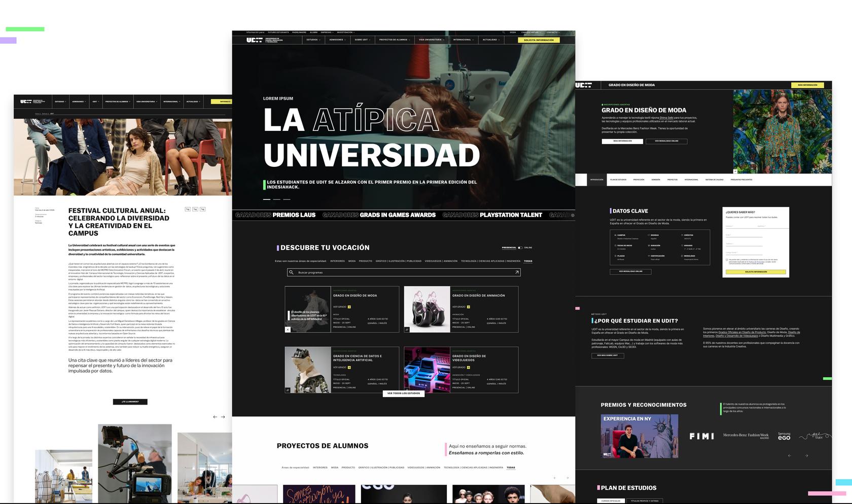852x504 pixels.
Task: Click the arrow icon in the Buscar programas field
Action: [x=517, y=272]
